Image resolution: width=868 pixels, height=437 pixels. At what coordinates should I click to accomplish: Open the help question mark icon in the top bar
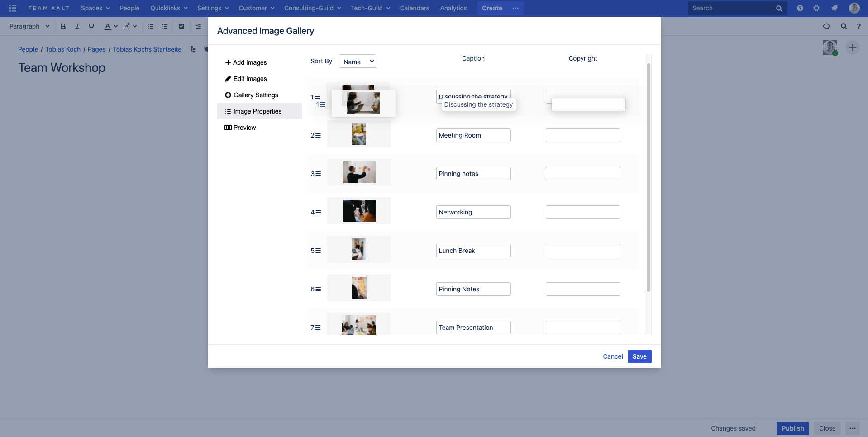pos(800,8)
